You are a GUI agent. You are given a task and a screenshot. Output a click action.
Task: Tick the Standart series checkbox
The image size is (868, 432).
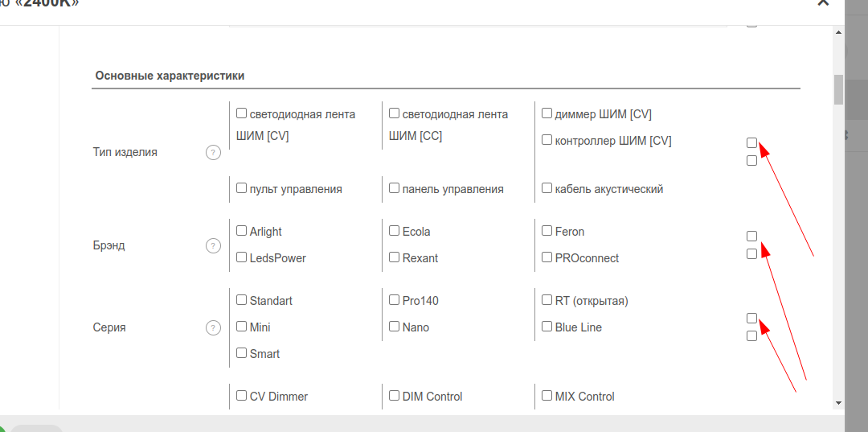coord(242,300)
